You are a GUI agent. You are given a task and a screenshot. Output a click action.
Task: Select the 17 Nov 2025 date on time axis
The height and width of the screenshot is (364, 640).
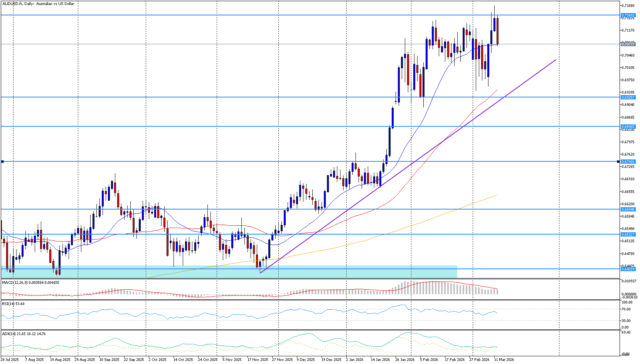[x=258, y=360]
